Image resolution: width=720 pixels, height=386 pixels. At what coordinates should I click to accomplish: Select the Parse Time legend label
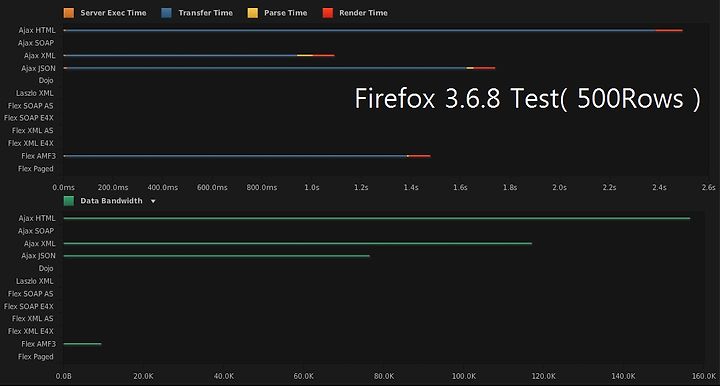click(x=286, y=13)
